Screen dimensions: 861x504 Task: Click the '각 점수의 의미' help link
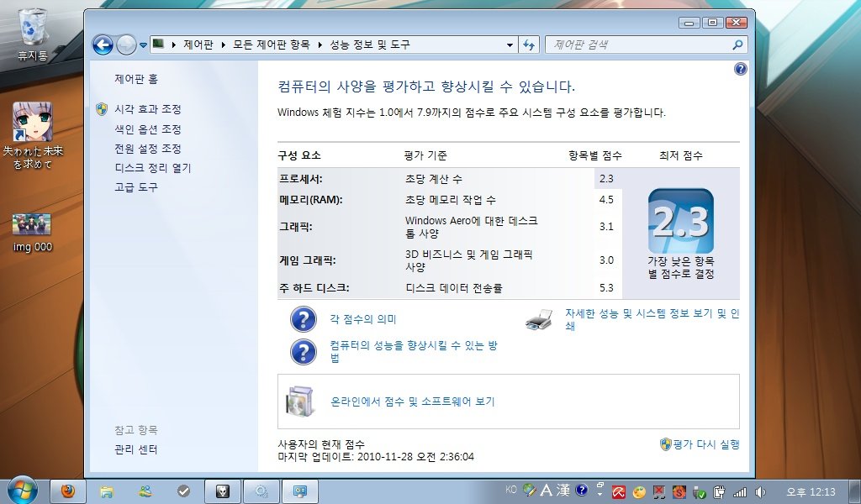click(x=363, y=319)
